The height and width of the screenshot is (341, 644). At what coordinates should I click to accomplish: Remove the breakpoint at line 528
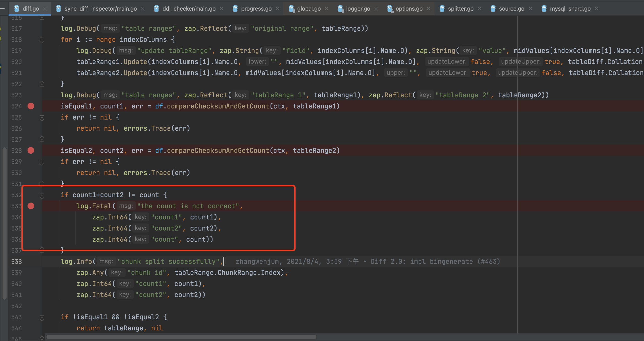31,151
